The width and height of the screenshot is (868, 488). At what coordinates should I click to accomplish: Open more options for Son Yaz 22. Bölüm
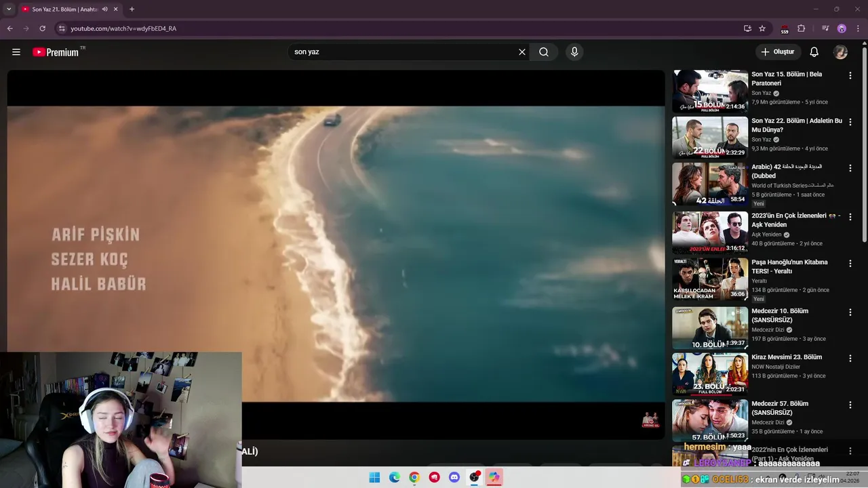click(x=850, y=122)
